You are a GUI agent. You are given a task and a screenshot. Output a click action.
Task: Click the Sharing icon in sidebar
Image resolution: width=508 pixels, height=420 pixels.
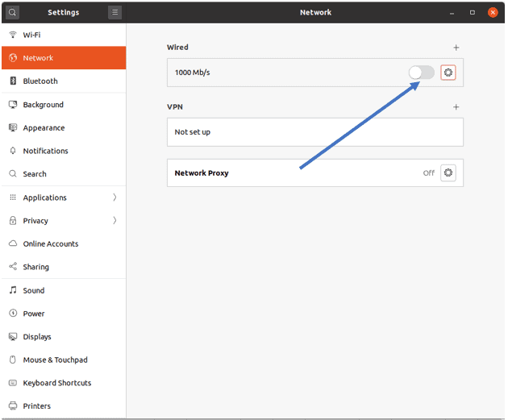[x=13, y=267]
